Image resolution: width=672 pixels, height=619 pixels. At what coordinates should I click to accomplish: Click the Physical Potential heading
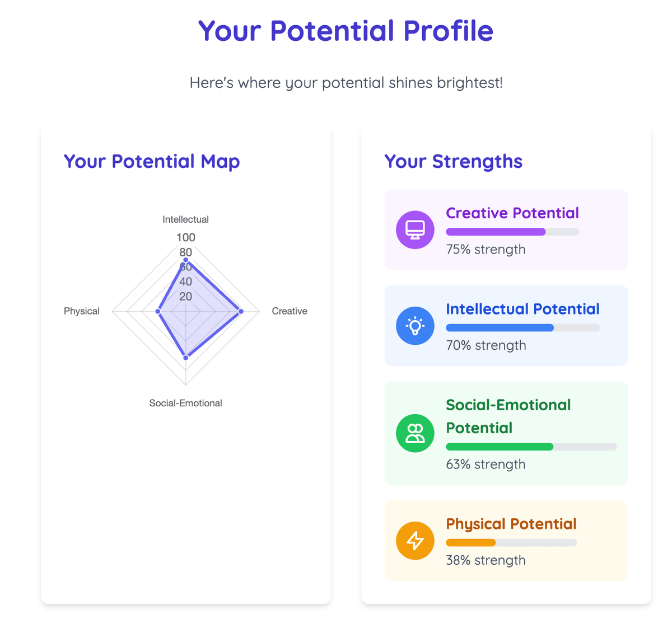511,524
